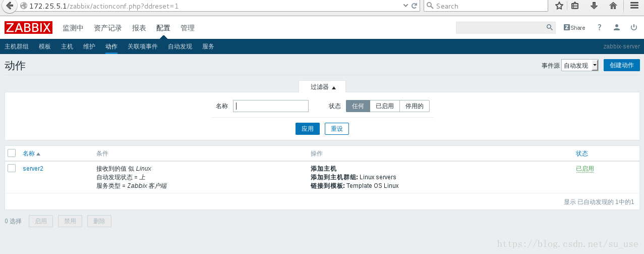Toggle server2 已启用 status link
Viewport: 644px width, 254px height.
pyautogui.click(x=585, y=169)
